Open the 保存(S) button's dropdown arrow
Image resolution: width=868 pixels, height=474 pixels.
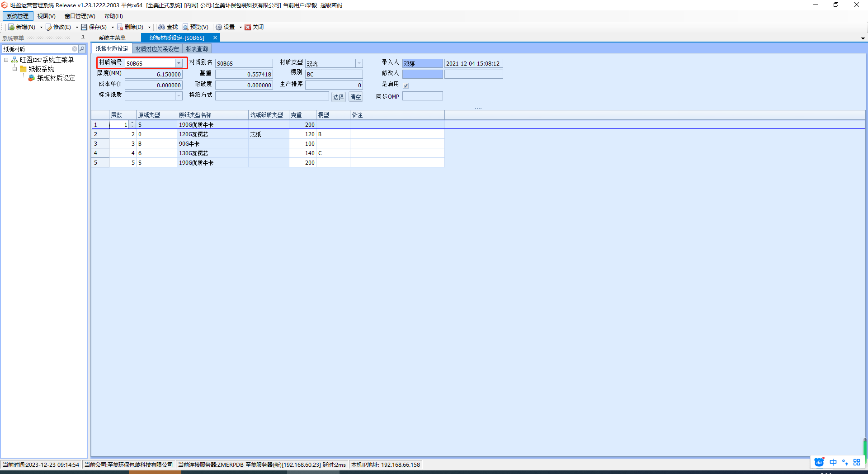point(113,27)
